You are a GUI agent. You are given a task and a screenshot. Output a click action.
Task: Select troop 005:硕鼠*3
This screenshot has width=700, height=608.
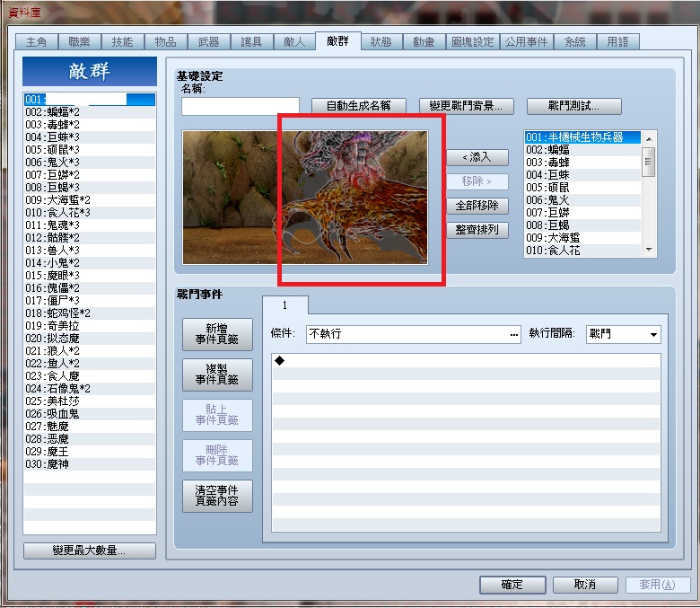(90, 150)
